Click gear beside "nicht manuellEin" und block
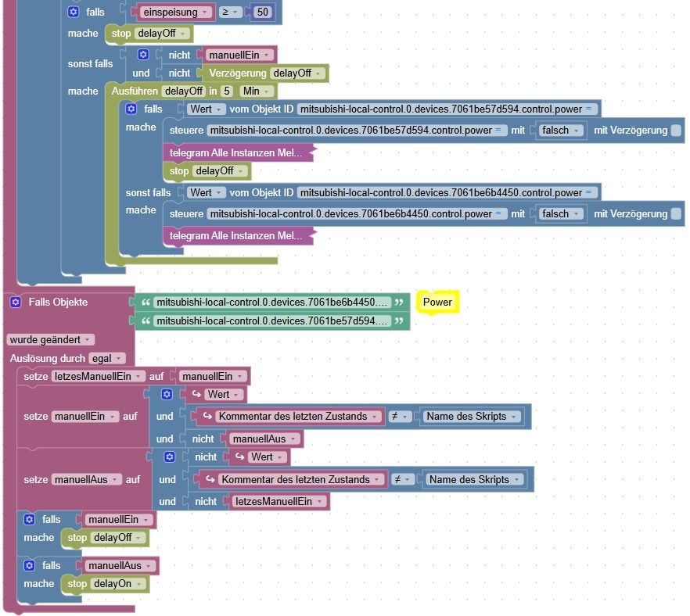Screen dimensions: 690x616 [x=143, y=55]
